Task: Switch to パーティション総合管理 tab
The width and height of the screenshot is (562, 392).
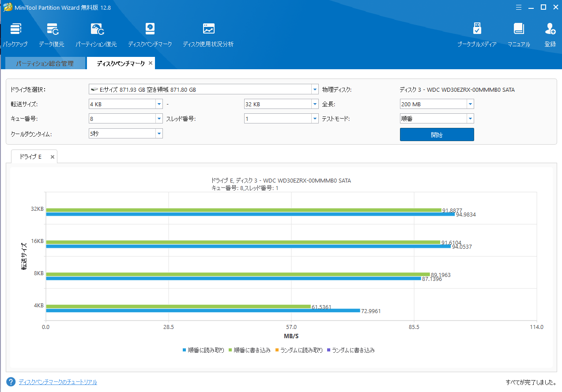Action: (45, 63)
